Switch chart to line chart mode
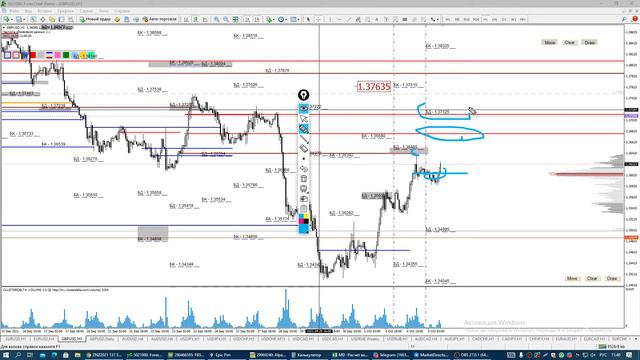 [x=205, y=19]
